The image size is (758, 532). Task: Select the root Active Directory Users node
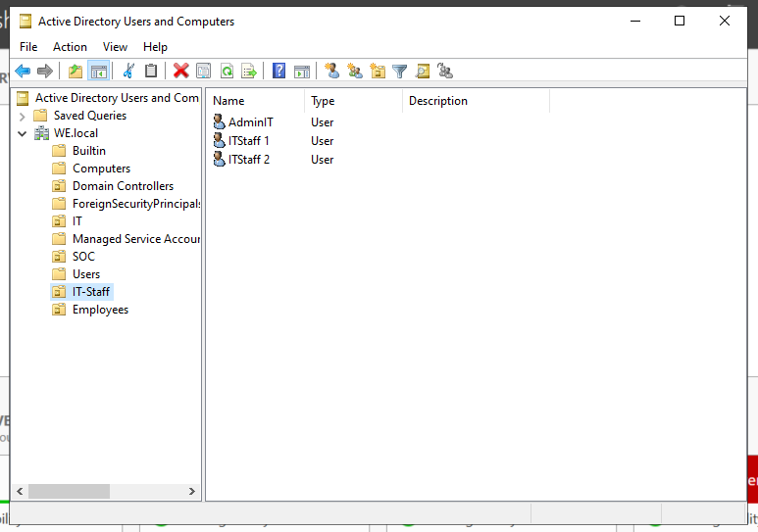click(117, 98)
